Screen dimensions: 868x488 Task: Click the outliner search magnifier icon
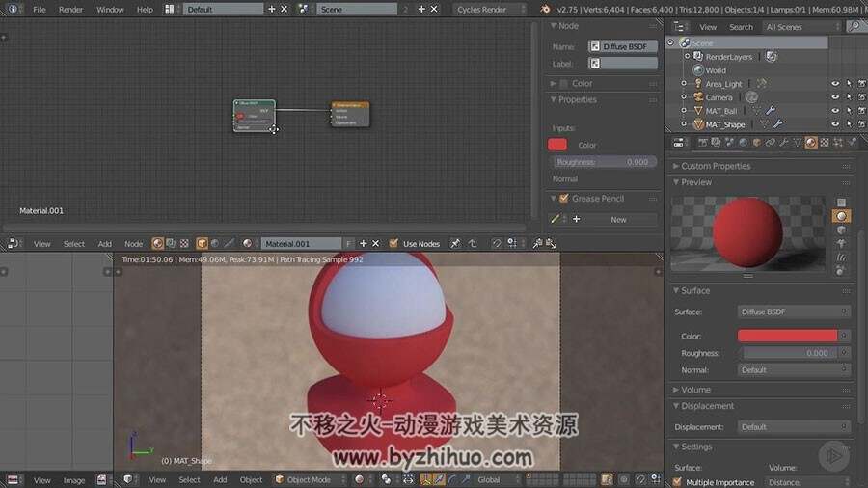(854, 27)
